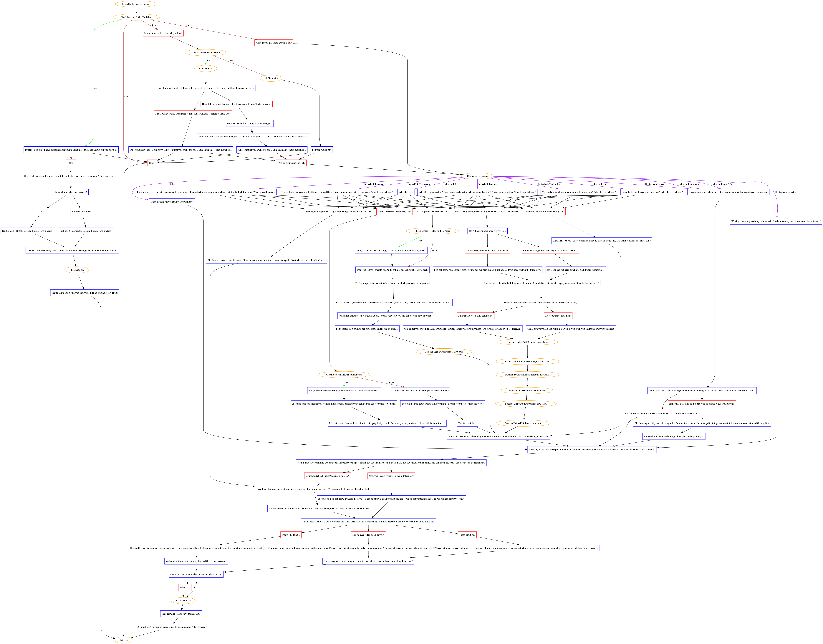Select the 'Should I be worried?' response node
Viewport: 823px width, 644px height.
82,211
